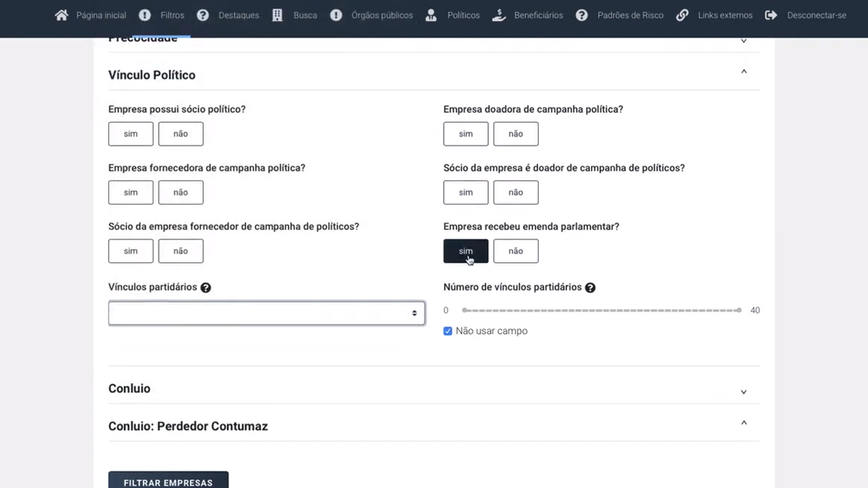This screenshot has height=488, width=868.
Task: Click the Busca building icon
Action: [x=277, y=15]
